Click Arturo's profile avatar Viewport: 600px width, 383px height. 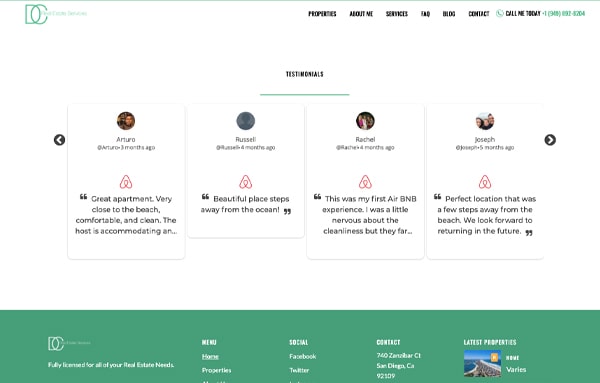pyautogui.click(x=126, y=121)
